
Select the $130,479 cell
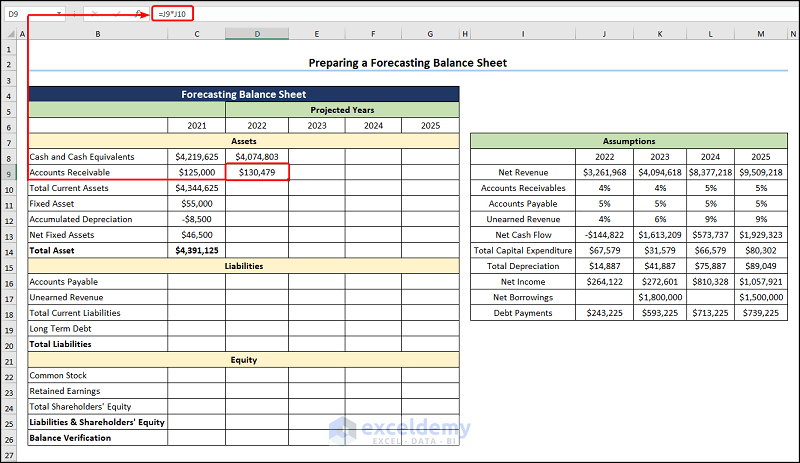(x=257, y=173)
